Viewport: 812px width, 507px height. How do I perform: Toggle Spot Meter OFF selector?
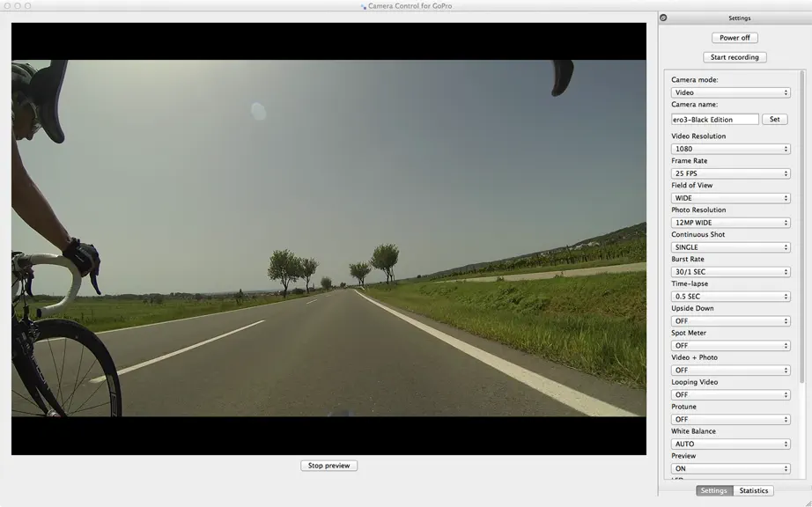point(730,346)
